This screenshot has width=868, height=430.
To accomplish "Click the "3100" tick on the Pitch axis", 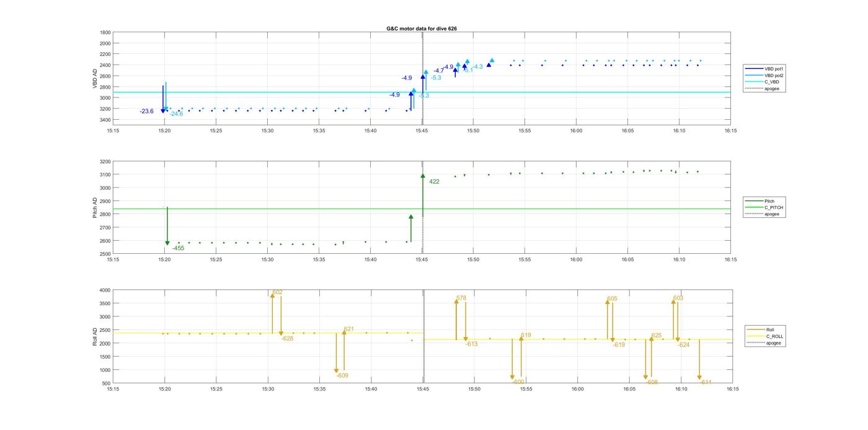I will 105,174.
